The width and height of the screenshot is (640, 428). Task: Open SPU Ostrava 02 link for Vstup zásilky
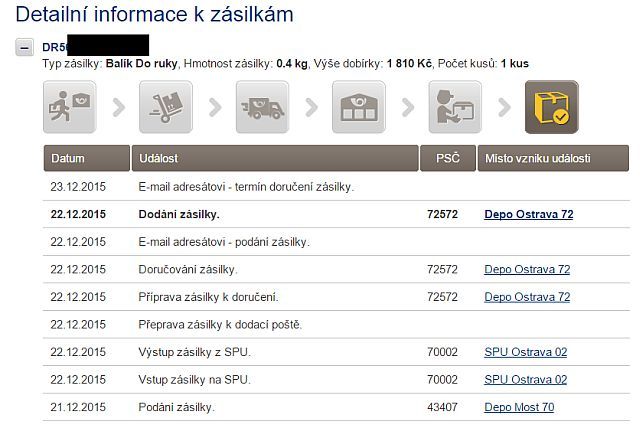pyautogui.click(x=526, y=380)
